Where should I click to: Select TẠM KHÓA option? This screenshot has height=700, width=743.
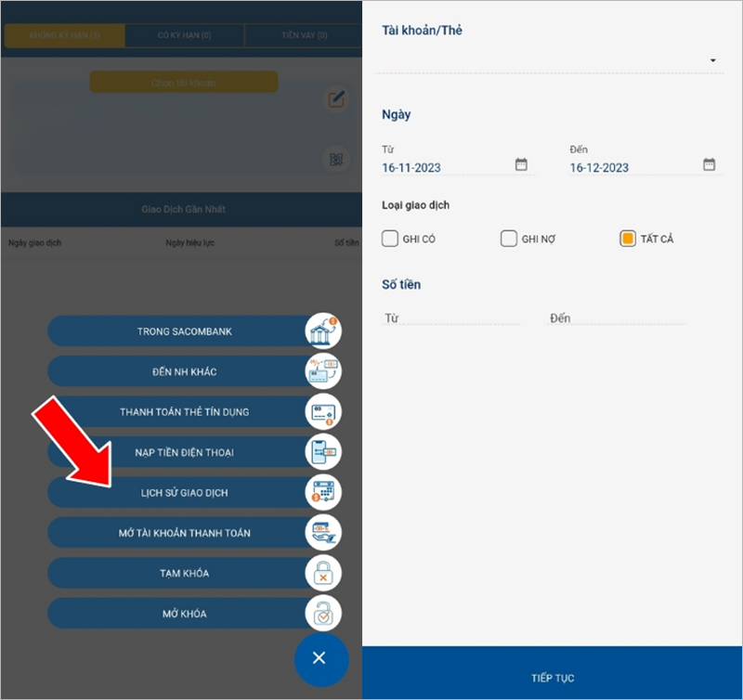coord(184,573)
